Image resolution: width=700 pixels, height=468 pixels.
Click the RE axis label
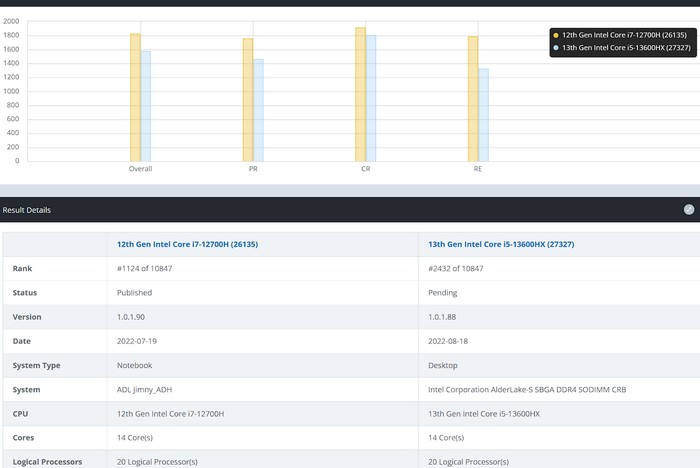coord(478,169)
